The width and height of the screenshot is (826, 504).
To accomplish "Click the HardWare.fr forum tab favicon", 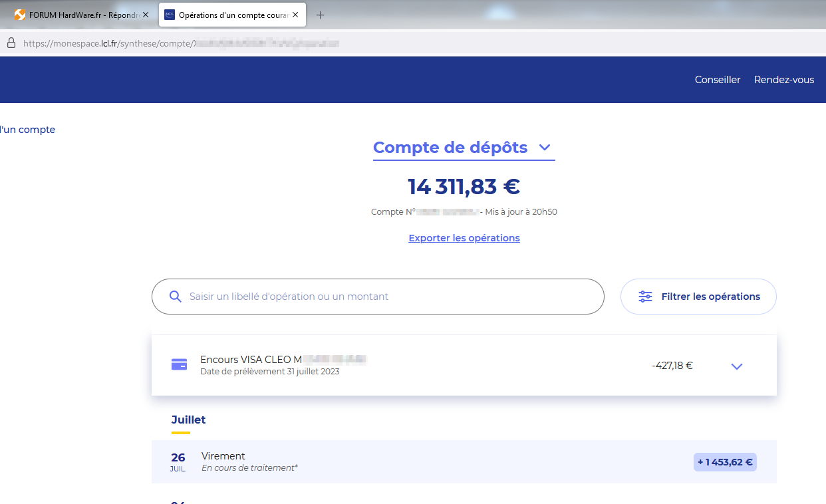I will tap(20, 15).
